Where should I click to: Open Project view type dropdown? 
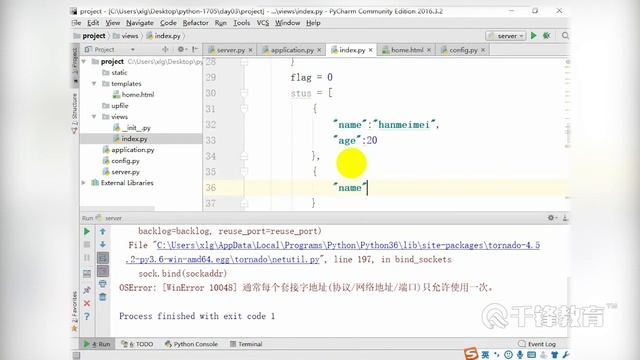(x=132, y=49)
